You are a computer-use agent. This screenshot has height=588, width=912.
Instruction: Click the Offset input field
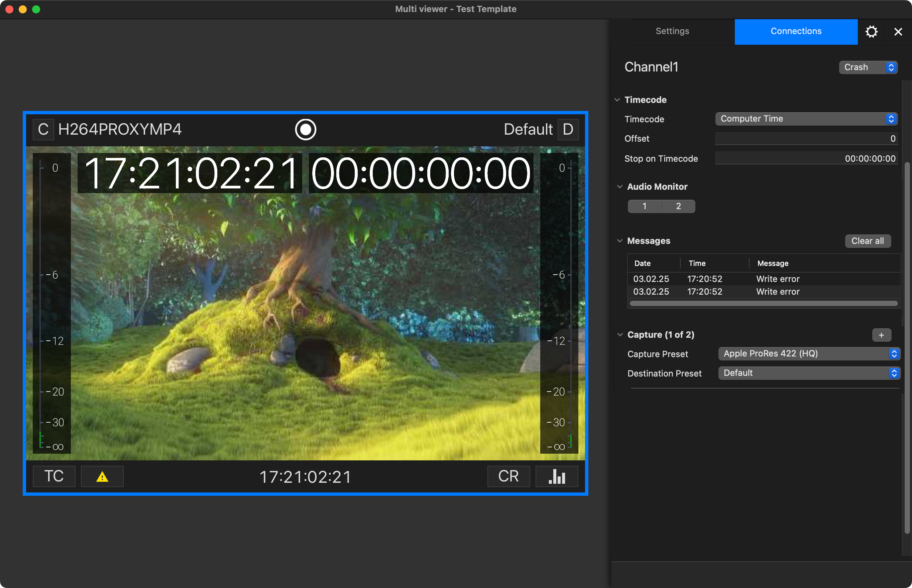click(806, 139)
